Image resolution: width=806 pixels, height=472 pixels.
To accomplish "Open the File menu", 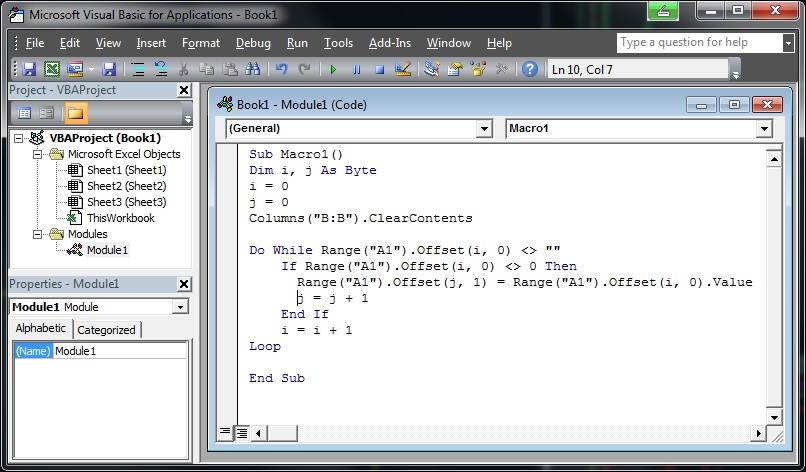I will [34, 43].
